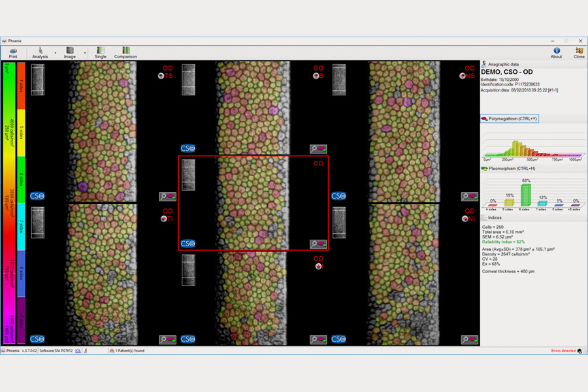The height and width of the screenshot is (392, 588).
Task: Click the magnifier icon in S panel
Action: (x=318, y=149)
